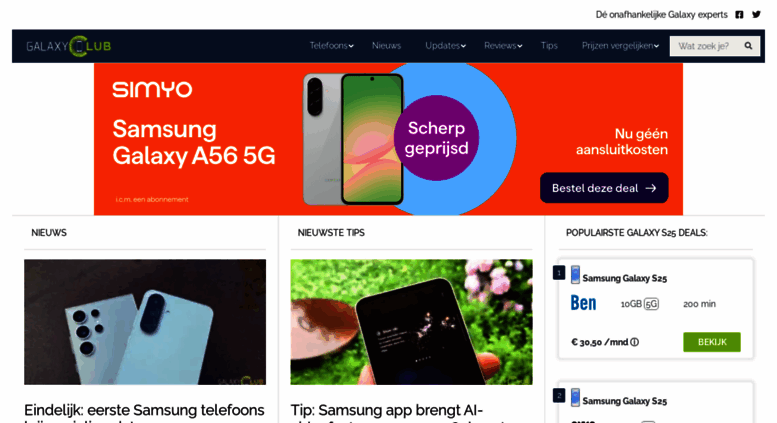The image size is (777, 423).
Task: Open the Nieuws menu item
Action: coord(387,46)
